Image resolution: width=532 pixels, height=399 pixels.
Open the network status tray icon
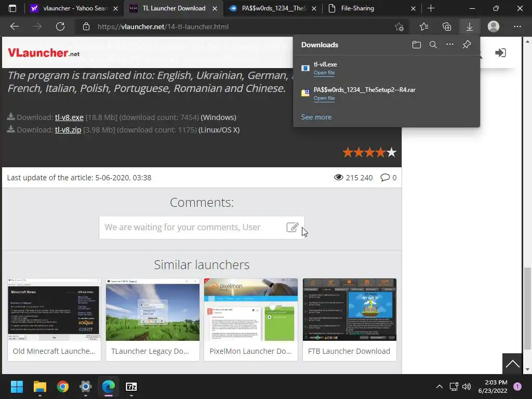[x=454, y=387]
